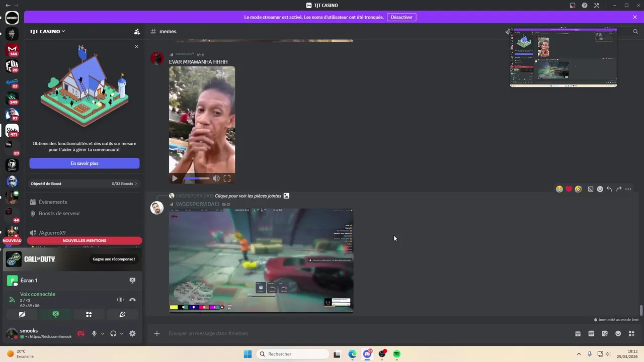Click the red crossed-out camera icon
Screen dimensions: 644x362
(x=80, y=333)
